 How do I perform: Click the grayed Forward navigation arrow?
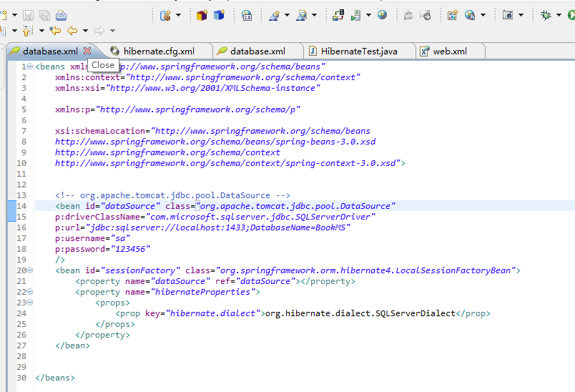[99, 31]
